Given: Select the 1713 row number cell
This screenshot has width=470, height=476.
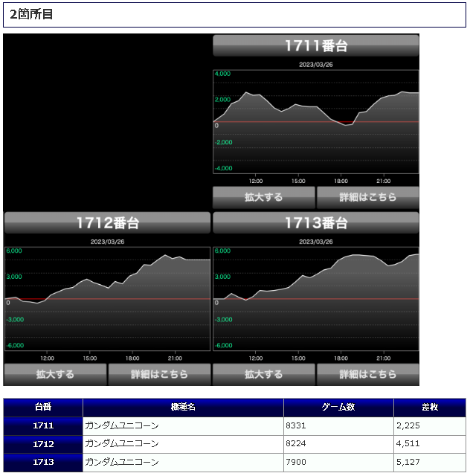Looking at the screenshot, I should pyautogui.click(x=43, y=463).
